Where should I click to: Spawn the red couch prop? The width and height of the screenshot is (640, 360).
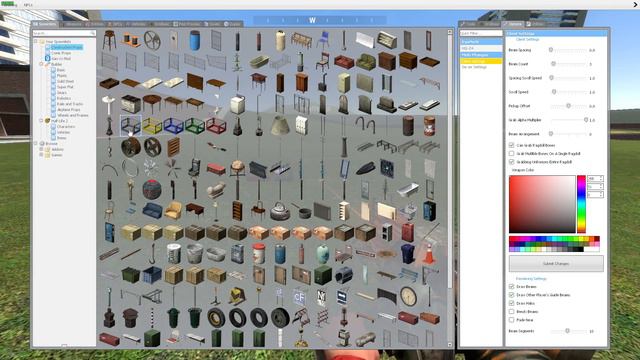pyautogui.click(x=344, y=62)
